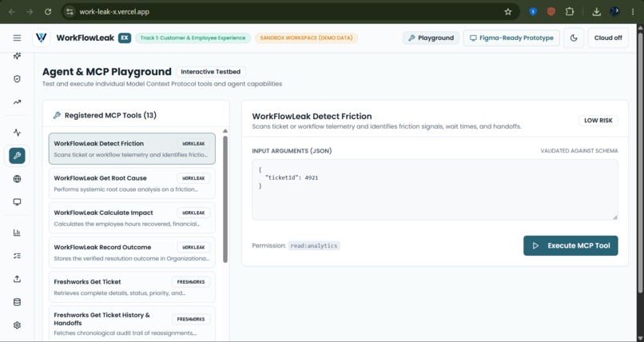The height and width of the screenshot is (342, 644).
Task: Click WORKLEAK tag on Get Root Cause row
Action: [x=193, y=178]
